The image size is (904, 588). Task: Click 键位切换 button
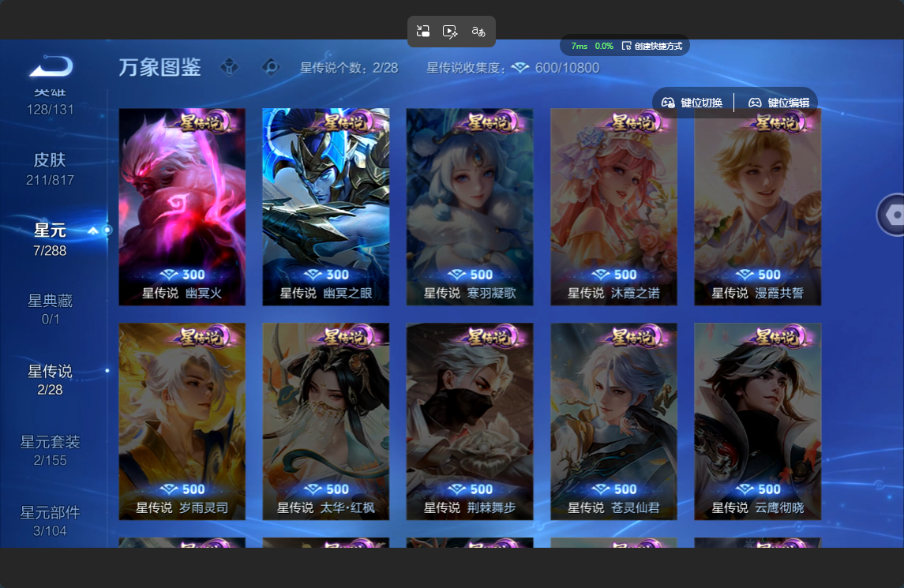(x=692, y=103)
